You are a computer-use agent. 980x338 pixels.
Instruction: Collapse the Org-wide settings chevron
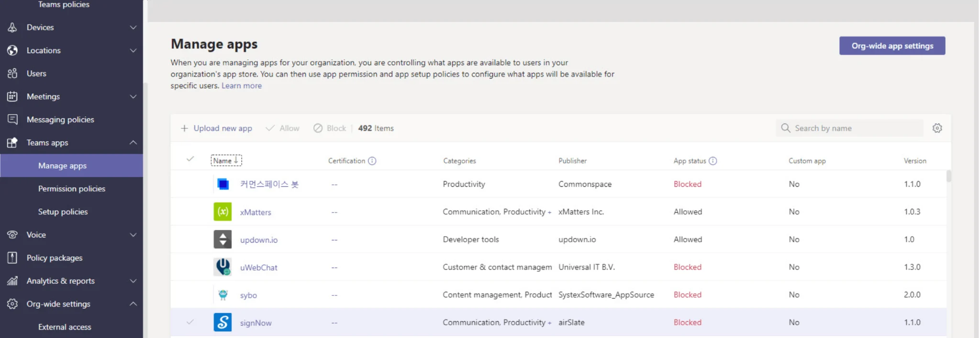pyautogui.click(x=133, y=304)
